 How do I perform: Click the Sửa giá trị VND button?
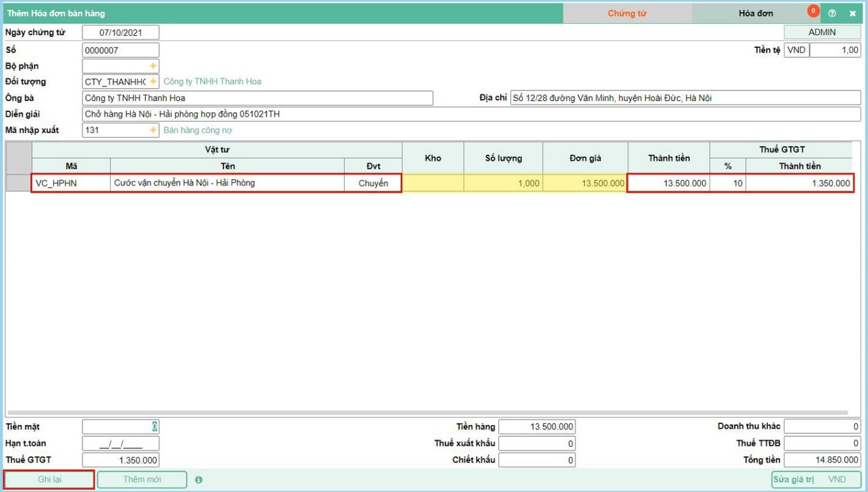click(x=816, y=479)
